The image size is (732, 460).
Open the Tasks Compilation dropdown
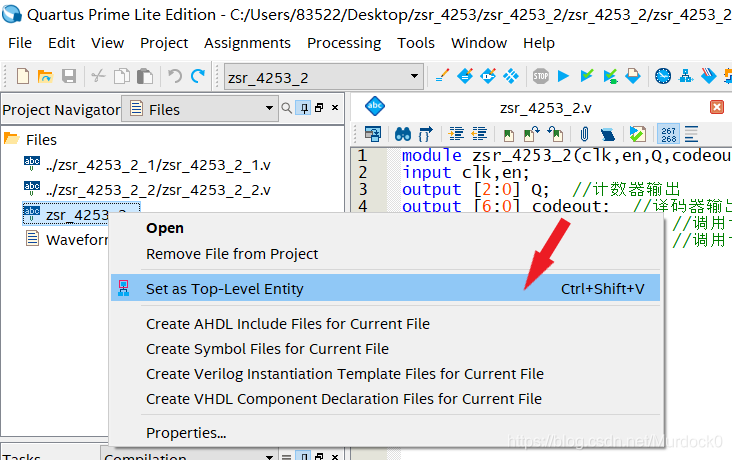click(x=189, y=455)
